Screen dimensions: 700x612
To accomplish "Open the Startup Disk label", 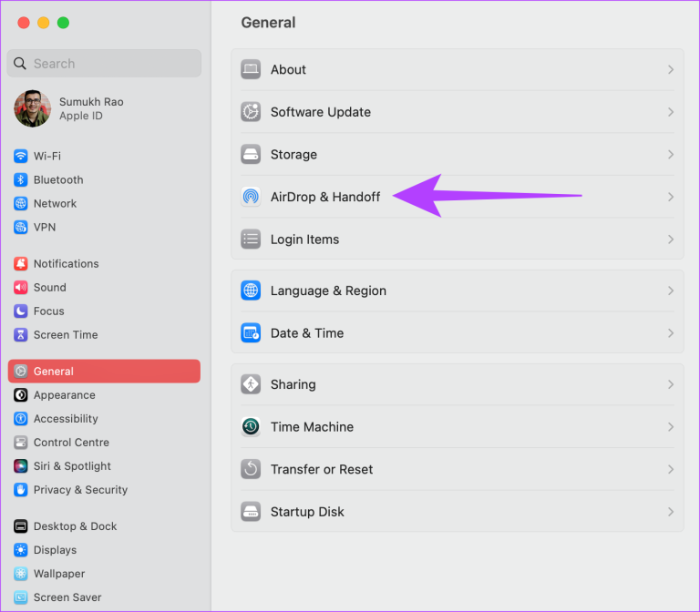I will click(307, 511).
